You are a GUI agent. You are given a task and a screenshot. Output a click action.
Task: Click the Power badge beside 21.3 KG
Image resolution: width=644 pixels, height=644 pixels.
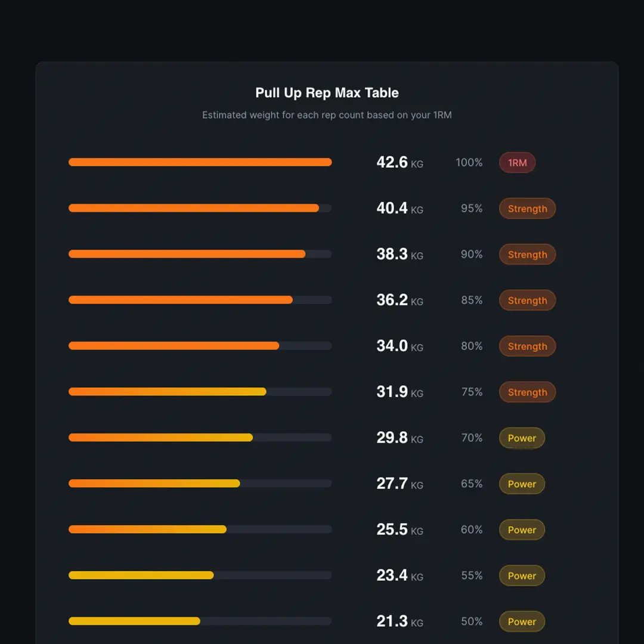click(522, 621)
